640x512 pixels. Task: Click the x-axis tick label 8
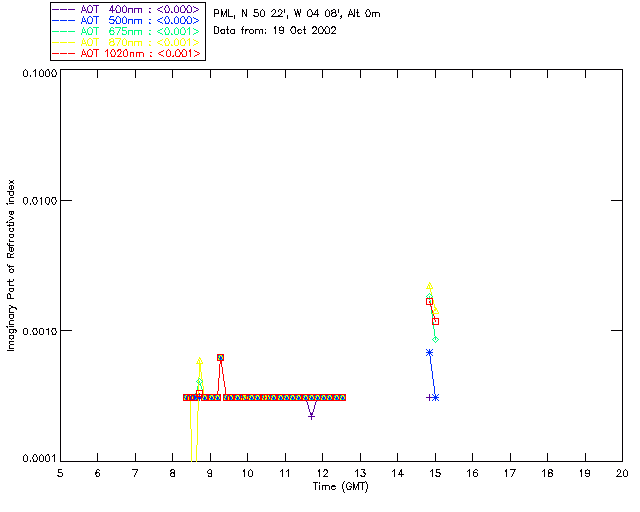click(x=173, y=473)
